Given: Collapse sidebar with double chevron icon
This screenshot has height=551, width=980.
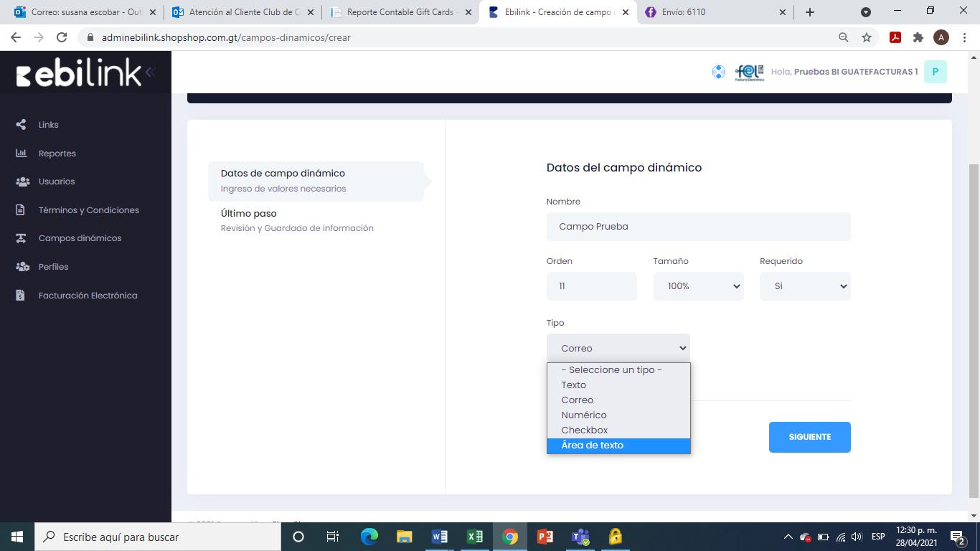Looking at the screenshot, I should pos(150,72).
